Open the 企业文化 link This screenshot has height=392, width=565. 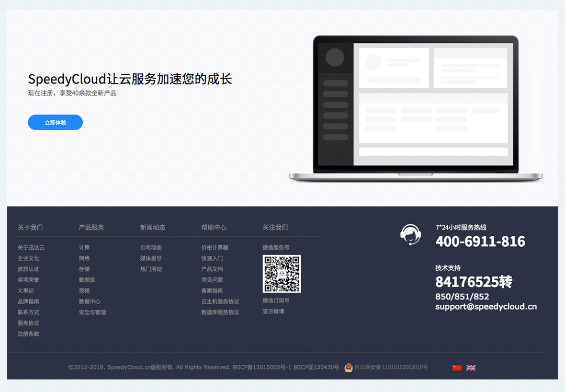(x=28, y=258)
